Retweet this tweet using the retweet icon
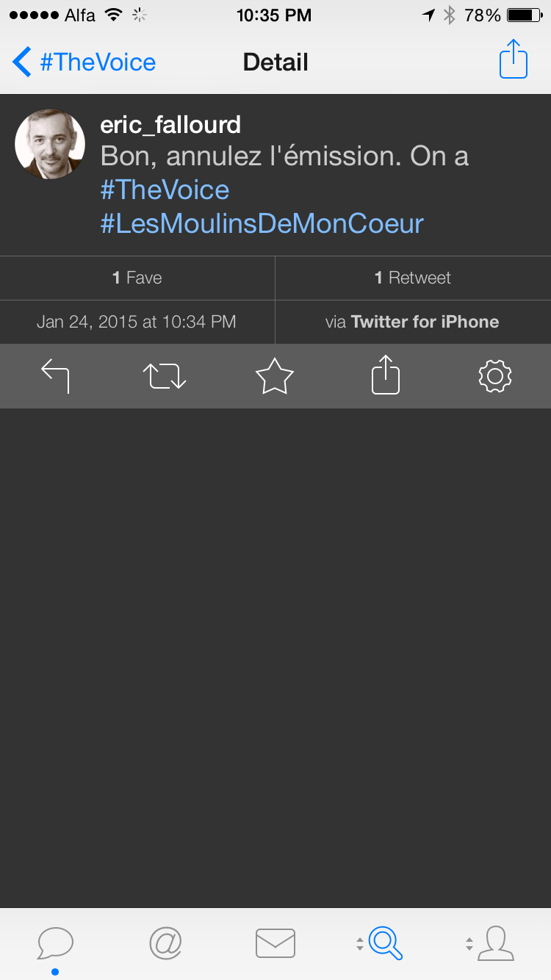 tap(165, 376)
